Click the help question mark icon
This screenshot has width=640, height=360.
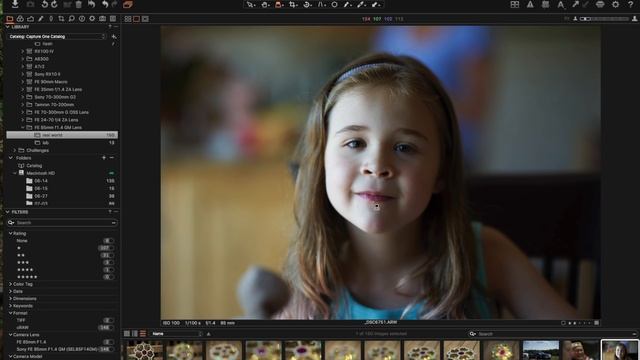[631, 4]
